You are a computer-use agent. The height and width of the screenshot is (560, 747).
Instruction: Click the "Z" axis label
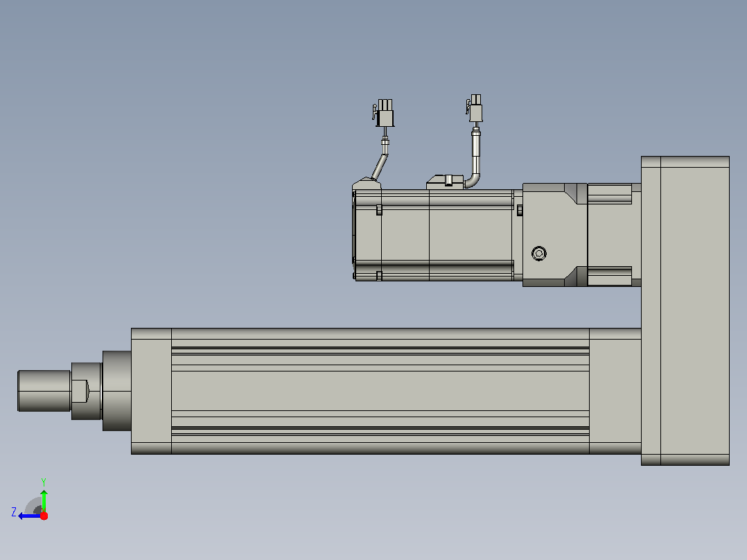tap(14, 512)
